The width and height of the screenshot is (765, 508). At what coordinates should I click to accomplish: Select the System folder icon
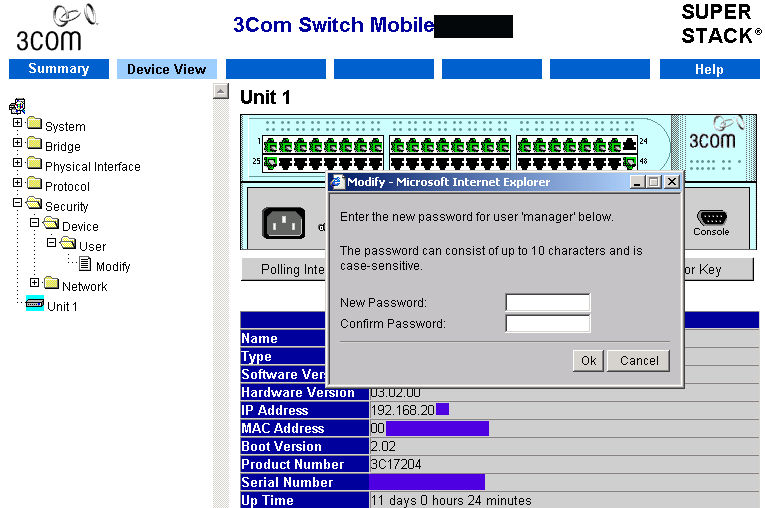(x=34, y=123)
